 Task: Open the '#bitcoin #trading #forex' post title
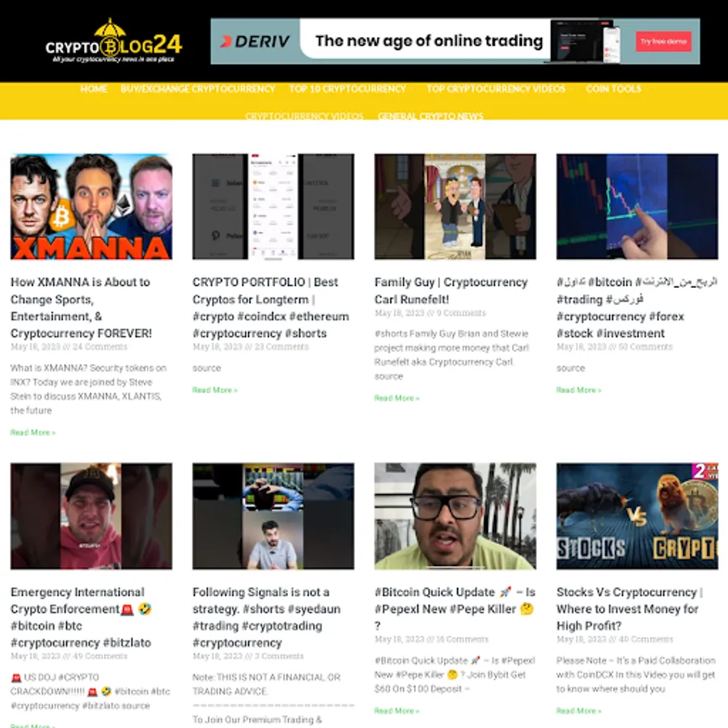637,308
